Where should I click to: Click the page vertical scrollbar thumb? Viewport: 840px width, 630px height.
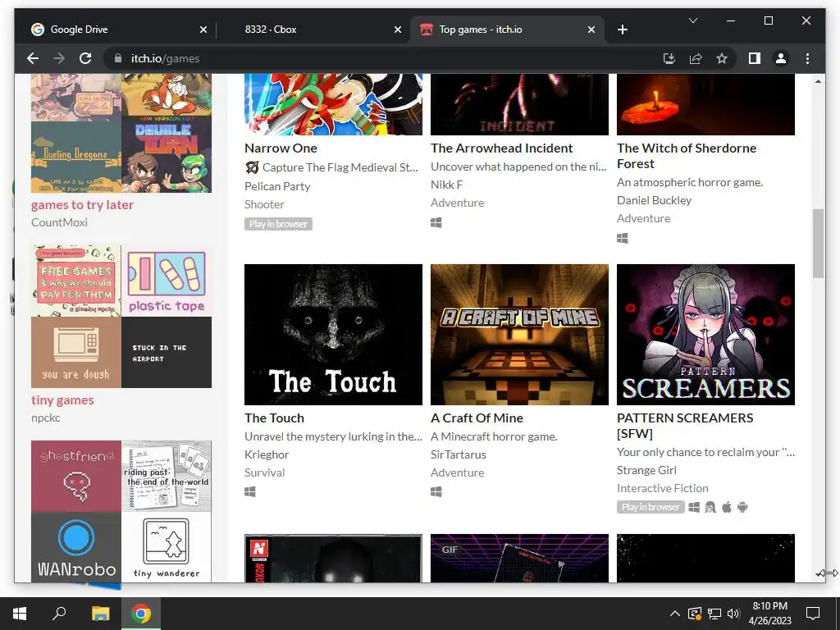coord(818,244)
